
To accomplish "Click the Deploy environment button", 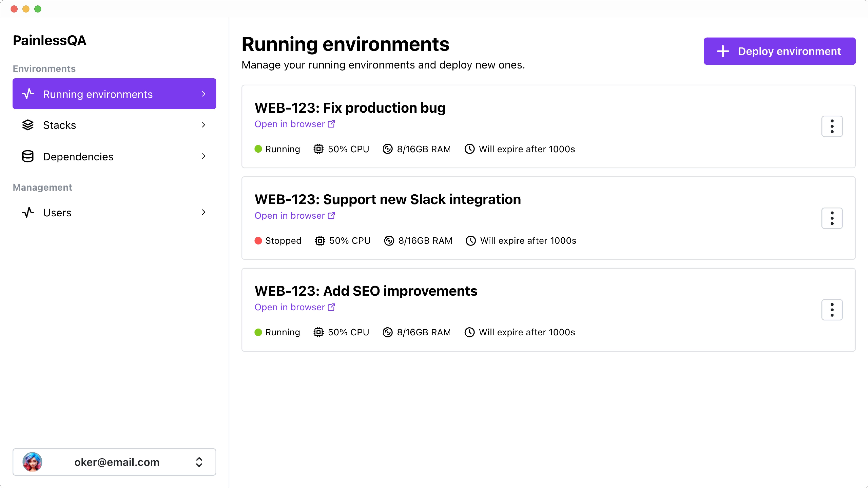I will point(780,51).
